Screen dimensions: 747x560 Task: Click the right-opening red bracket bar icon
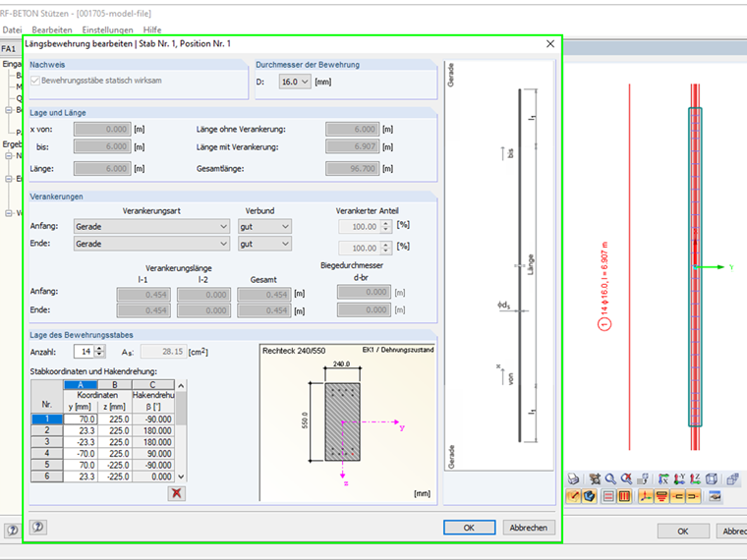pyautogui.click(x=693, y=496)
